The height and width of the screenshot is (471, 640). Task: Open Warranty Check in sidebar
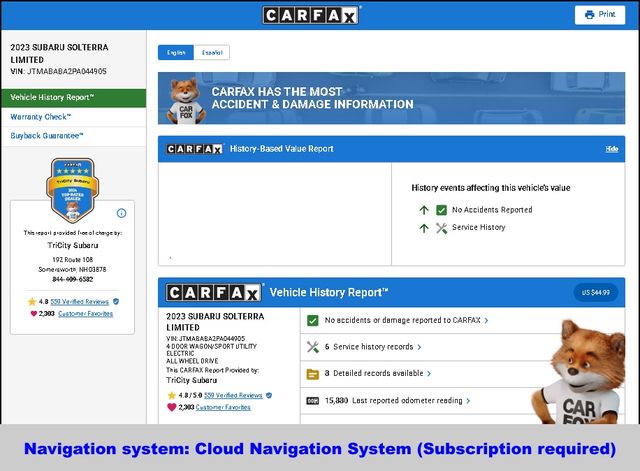point(73,117)
